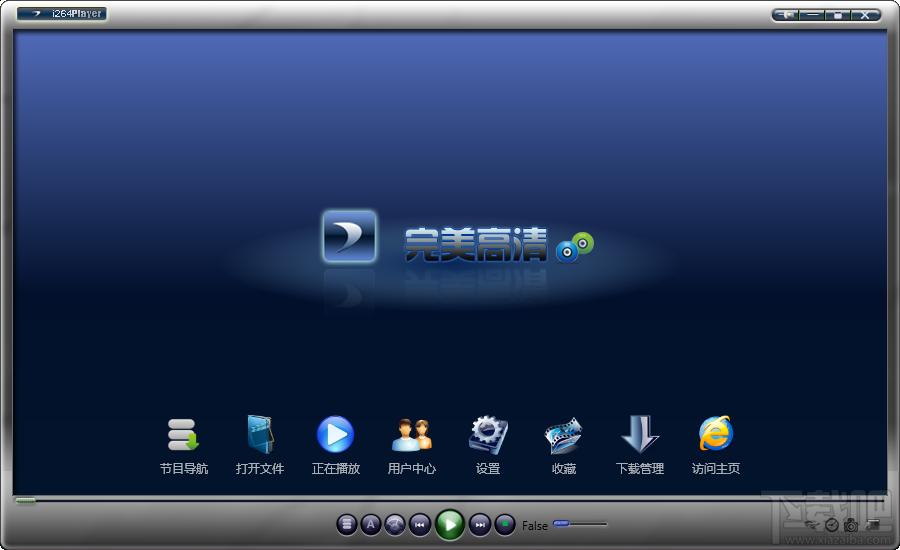Open the 节目导航 program guide icon

click(183, 435)
